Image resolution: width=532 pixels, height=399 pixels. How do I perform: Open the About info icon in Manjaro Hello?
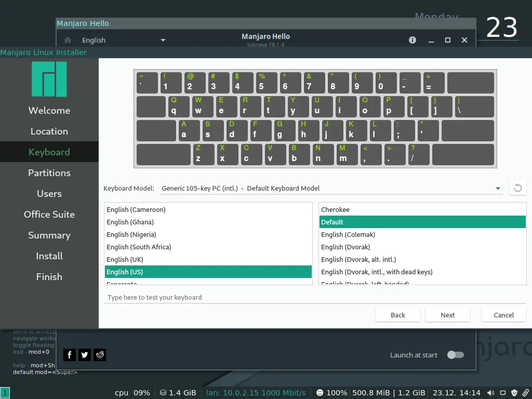[x=412, y=40]
